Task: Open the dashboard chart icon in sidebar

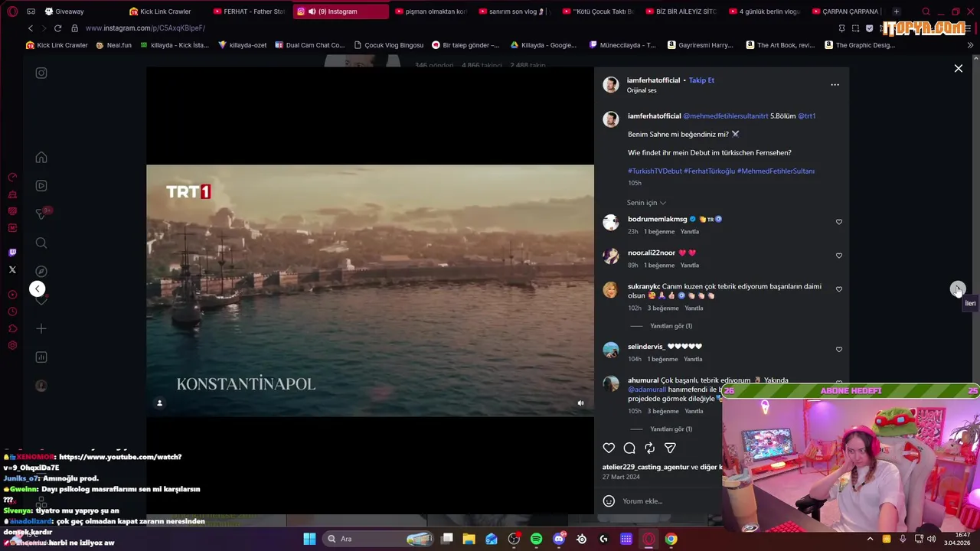Action: point(41,357)
